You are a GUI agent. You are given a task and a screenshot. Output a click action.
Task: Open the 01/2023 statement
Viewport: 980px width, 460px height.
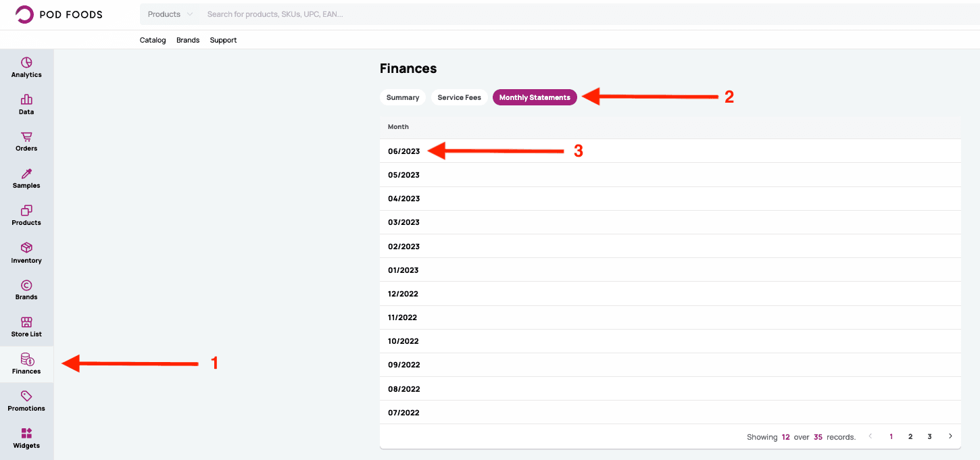403,270
